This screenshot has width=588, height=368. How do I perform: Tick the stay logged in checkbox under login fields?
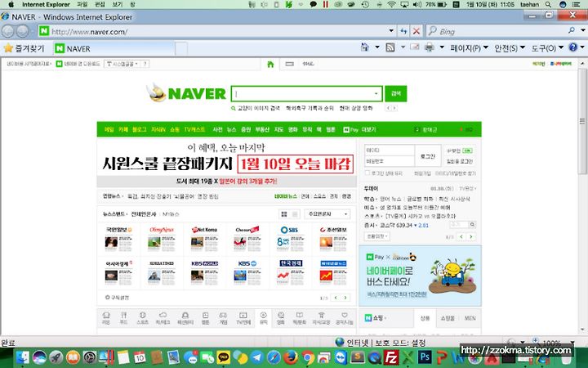[x=367, y=173]
